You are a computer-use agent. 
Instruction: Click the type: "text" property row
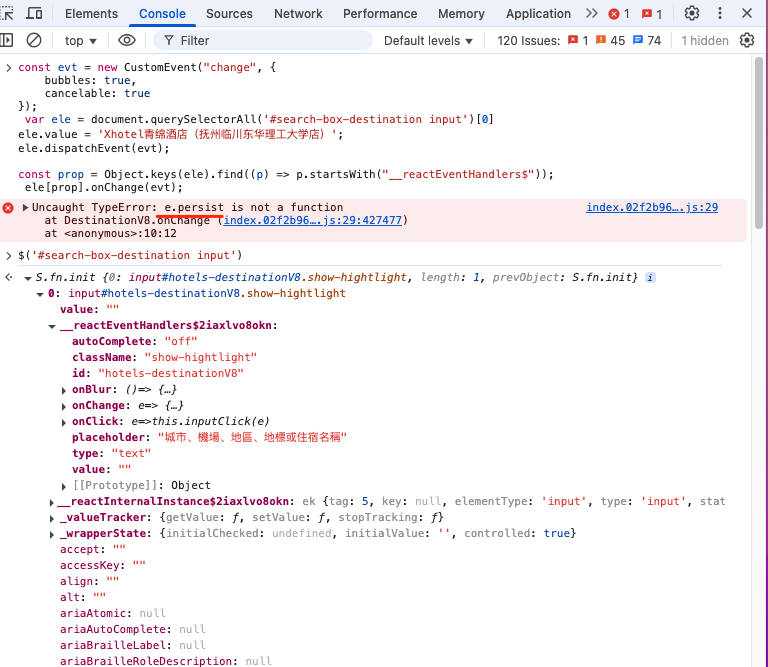111,453
